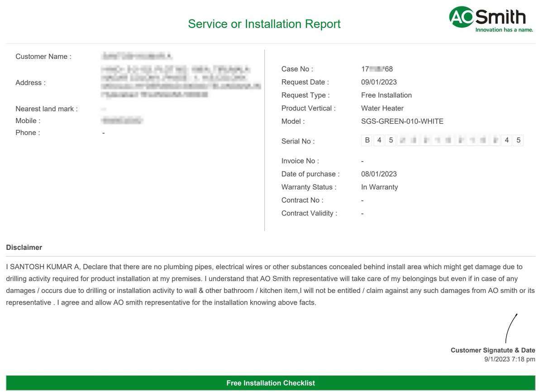Click the Contract No label
This screenshot has width=543, height=392.
[302, 201]
